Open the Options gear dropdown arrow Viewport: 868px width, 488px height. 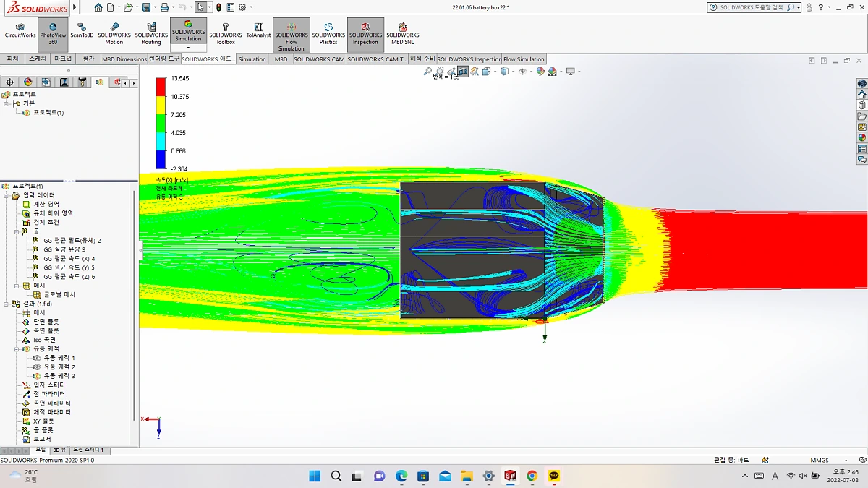(251, 7)
